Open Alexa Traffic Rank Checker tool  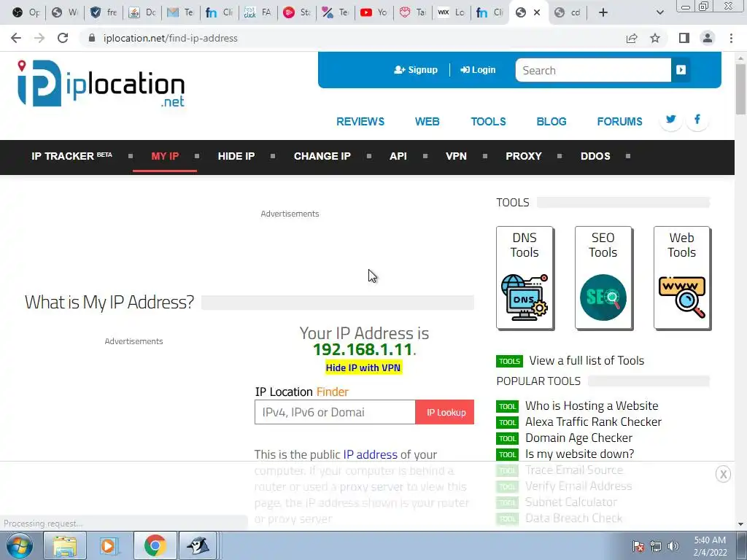(593, 422)
